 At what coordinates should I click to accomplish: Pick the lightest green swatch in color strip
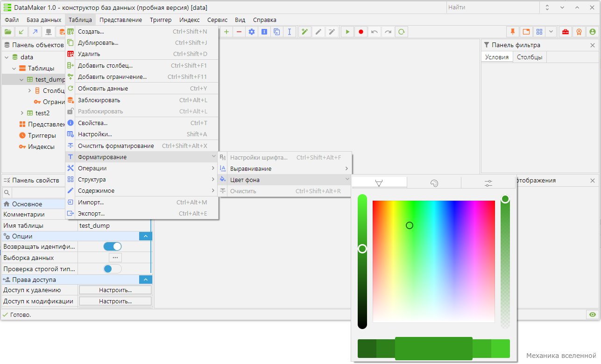(x=501, y=349)
